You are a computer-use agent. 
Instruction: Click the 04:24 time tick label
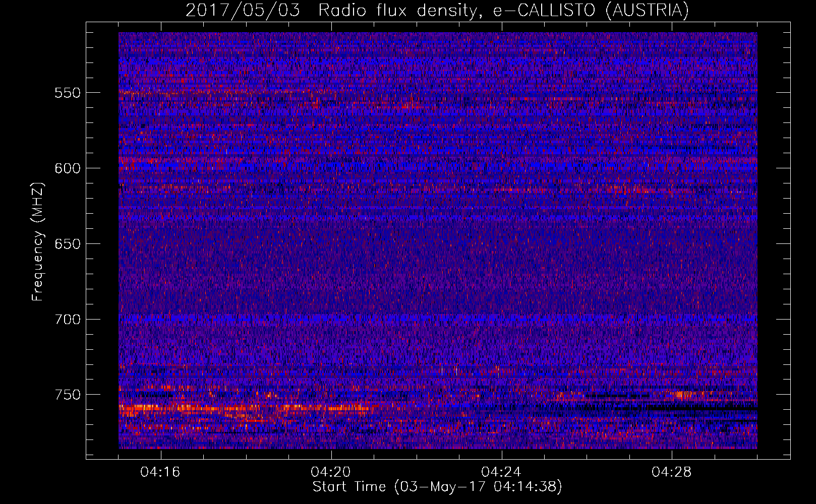click(501, 472)
